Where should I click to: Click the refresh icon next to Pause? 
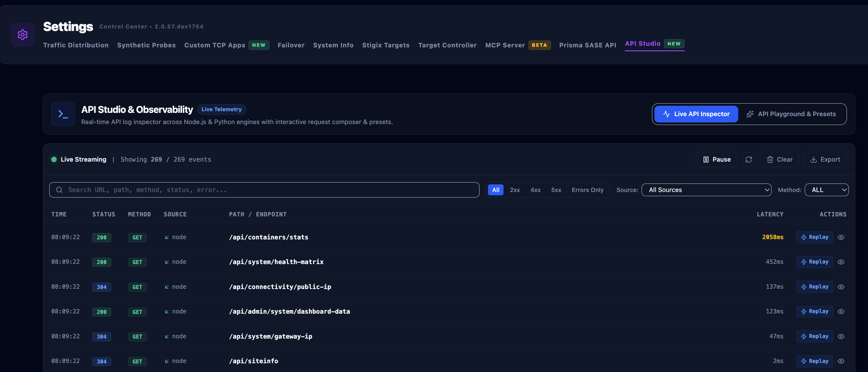pos(748,159)
